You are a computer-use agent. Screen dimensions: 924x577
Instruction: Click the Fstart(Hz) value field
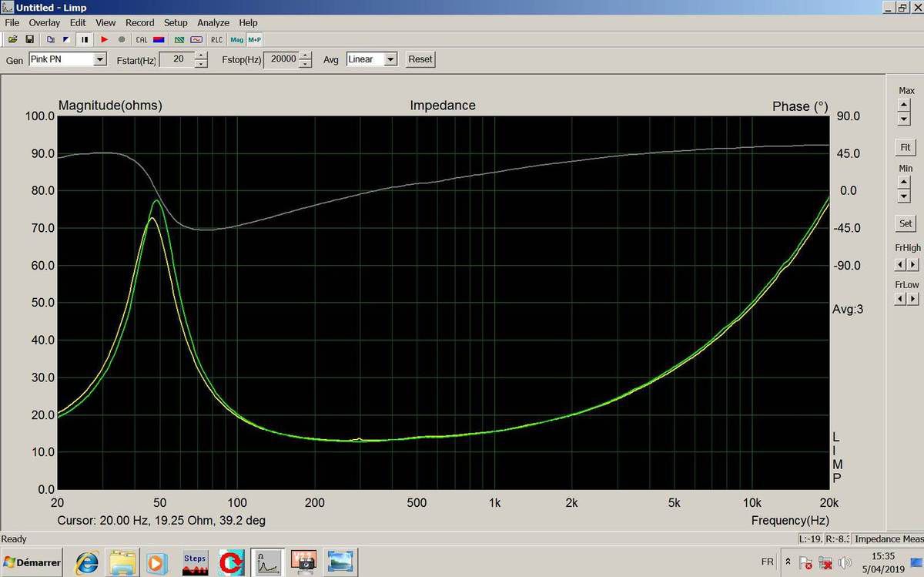pos(176,59)
